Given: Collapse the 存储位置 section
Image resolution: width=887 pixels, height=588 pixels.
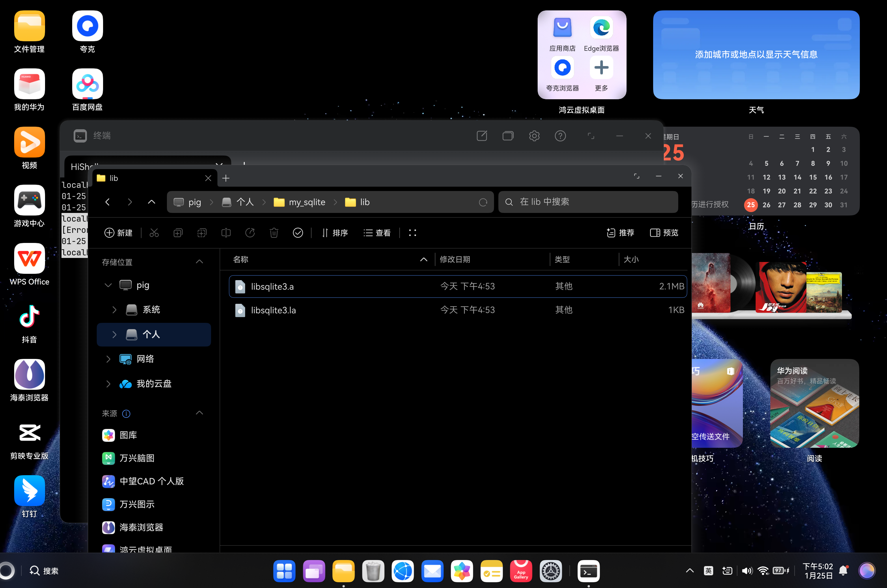Looking at the screenshot, I should (200, 262).
